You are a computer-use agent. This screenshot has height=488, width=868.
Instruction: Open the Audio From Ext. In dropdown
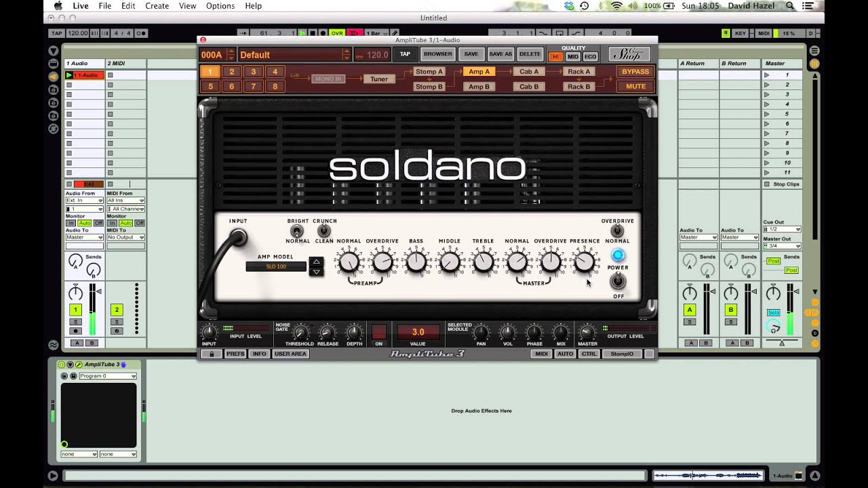[84, 201]
